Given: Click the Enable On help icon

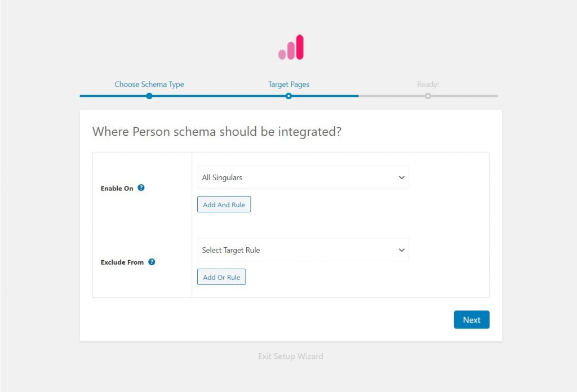Looking at the screenshot, I should pos(141,188).
